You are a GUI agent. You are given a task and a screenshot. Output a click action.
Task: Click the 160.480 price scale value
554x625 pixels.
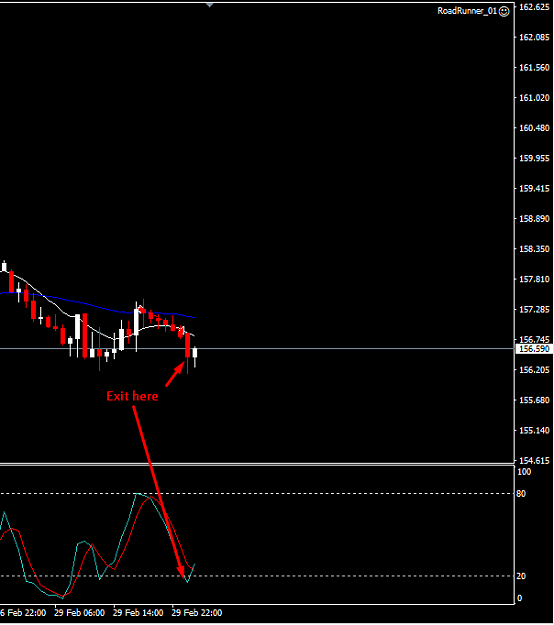click(534, 128)
